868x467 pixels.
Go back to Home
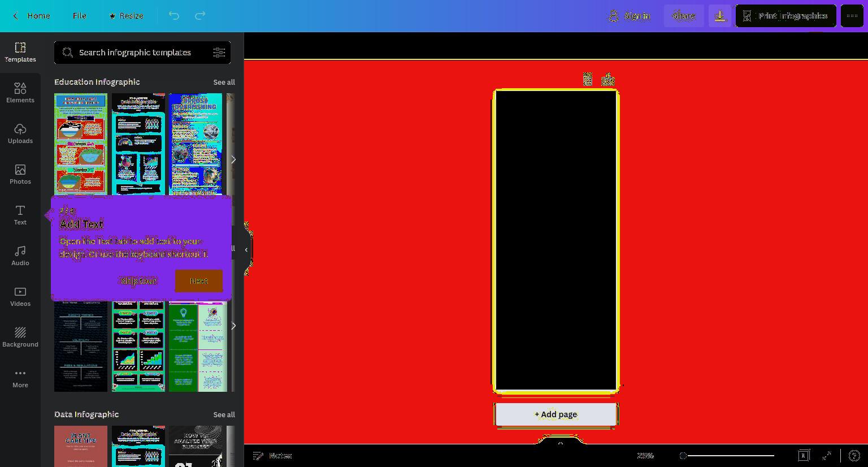32,16
